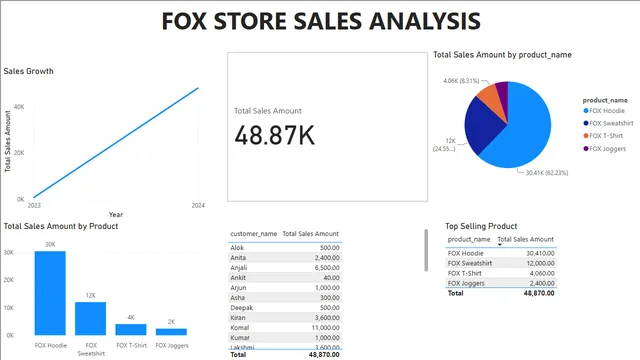Image resolution: width=640 pixels, height=360 pixels.
Task: Click the FOX Hoodie legend color dot
Action: point(586,111)
